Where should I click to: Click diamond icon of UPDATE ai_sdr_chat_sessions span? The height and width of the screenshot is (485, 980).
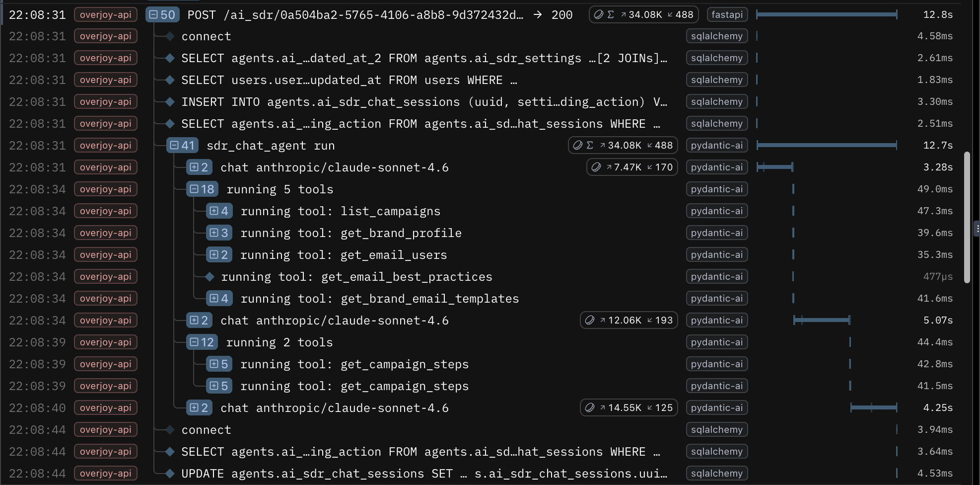[x=170, y=474]
